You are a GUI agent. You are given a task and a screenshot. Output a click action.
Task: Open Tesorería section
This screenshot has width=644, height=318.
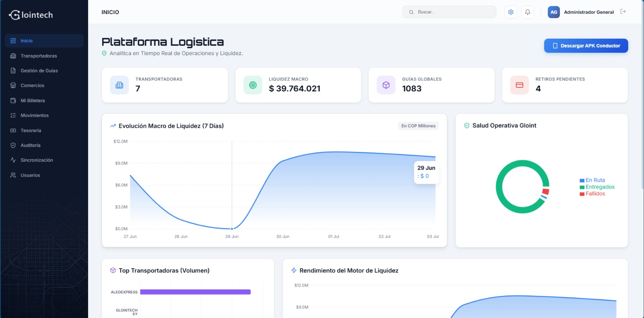click(x=44, y=130)
